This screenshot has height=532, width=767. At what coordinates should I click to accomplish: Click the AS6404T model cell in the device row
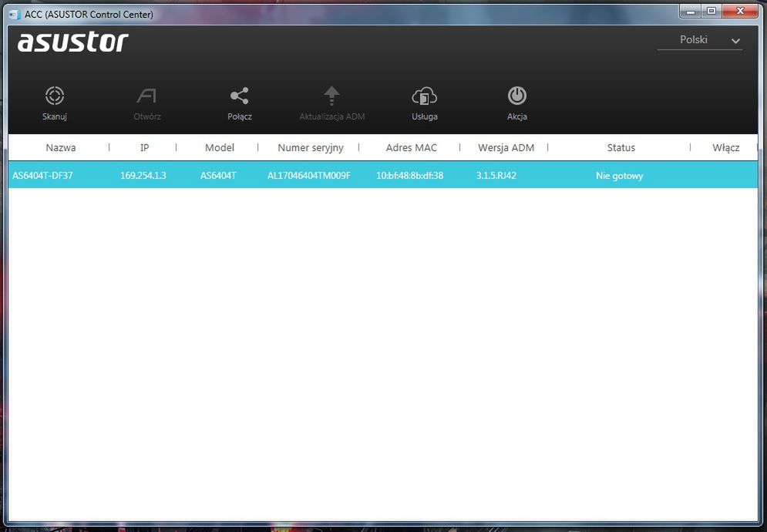click(218, 176)
